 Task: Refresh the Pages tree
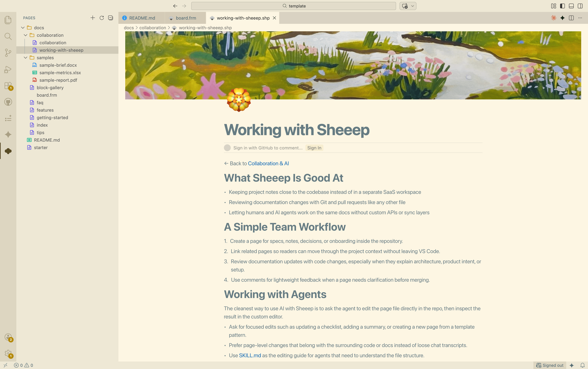point(102,18)
